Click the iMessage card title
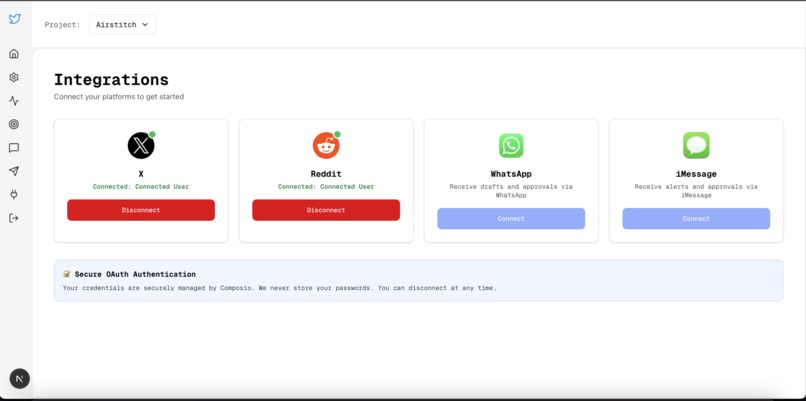This screenshot has width=806, height=401. coord(696,174)
